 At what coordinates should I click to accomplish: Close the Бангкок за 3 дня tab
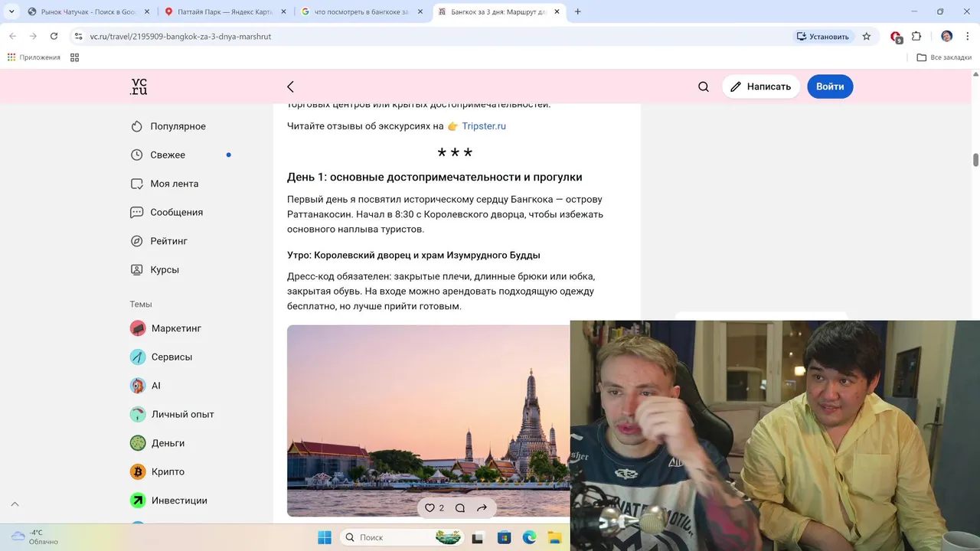pos(557,11)
